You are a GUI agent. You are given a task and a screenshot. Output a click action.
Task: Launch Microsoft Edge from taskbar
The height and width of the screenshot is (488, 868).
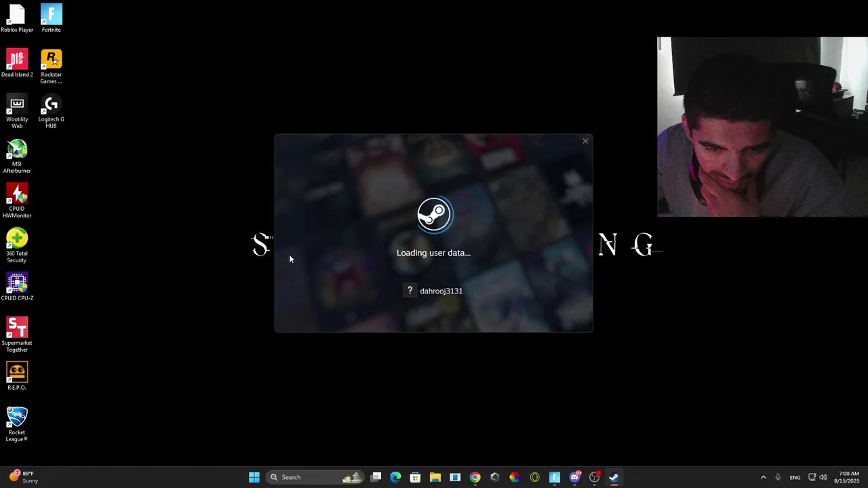(x=396, y=477)
